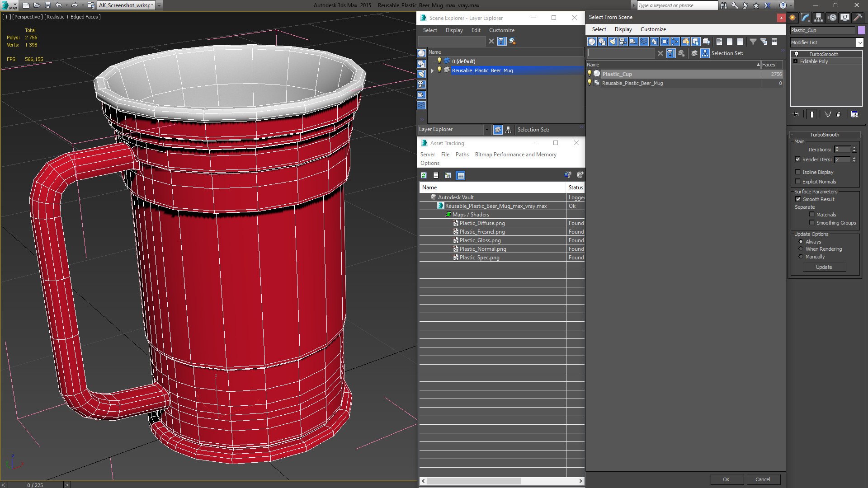Open Bitmap Performance and Memory menu
The height and width of the screenshot is (488, 868).
tap(515, 155)
